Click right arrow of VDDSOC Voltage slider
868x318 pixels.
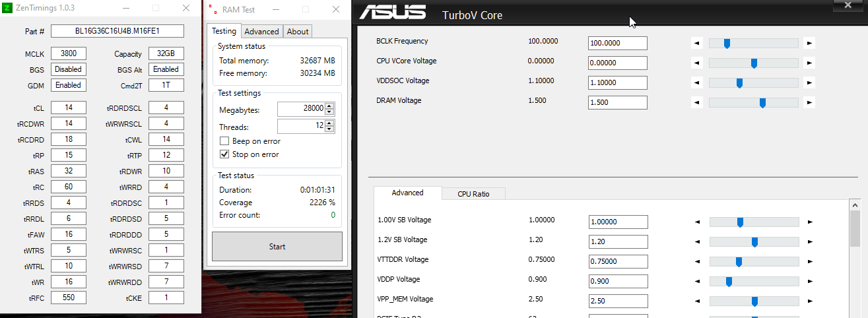(x=810, y=83)
